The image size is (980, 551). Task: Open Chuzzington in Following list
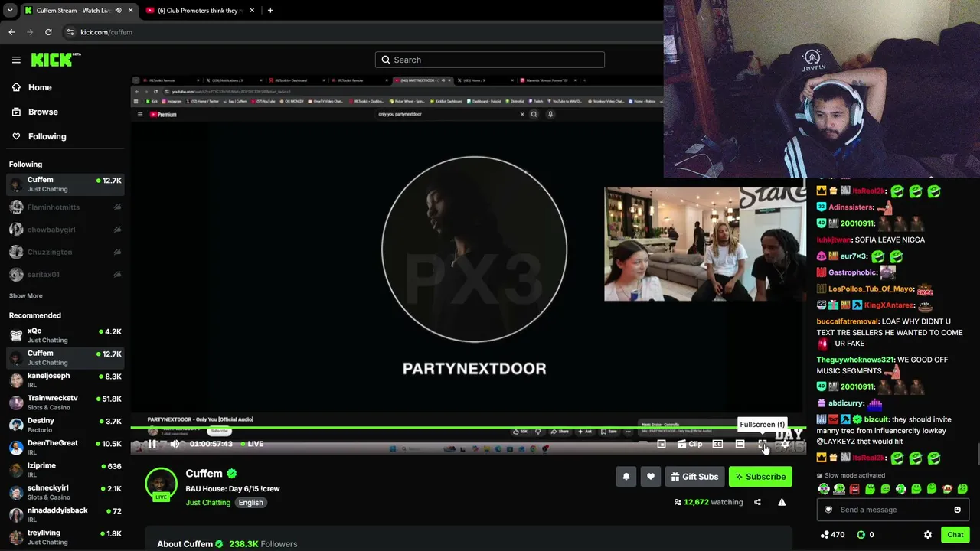[65, 252]
